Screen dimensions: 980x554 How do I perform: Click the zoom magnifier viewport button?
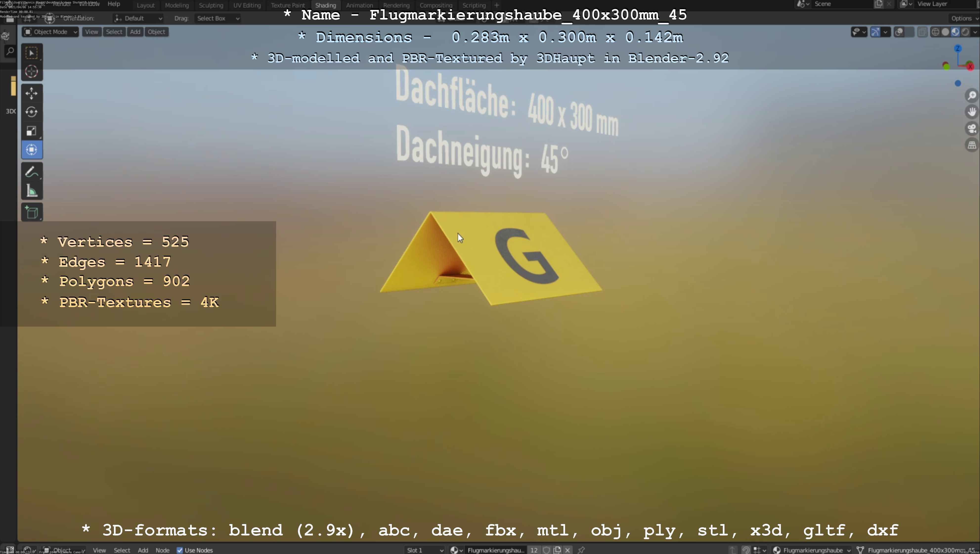[x=972, y=95]
